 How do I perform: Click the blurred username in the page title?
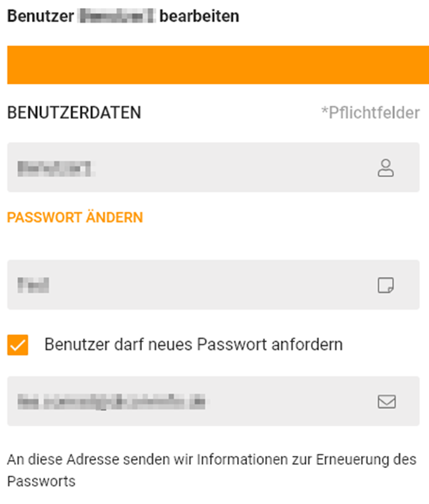click(116, 16)
